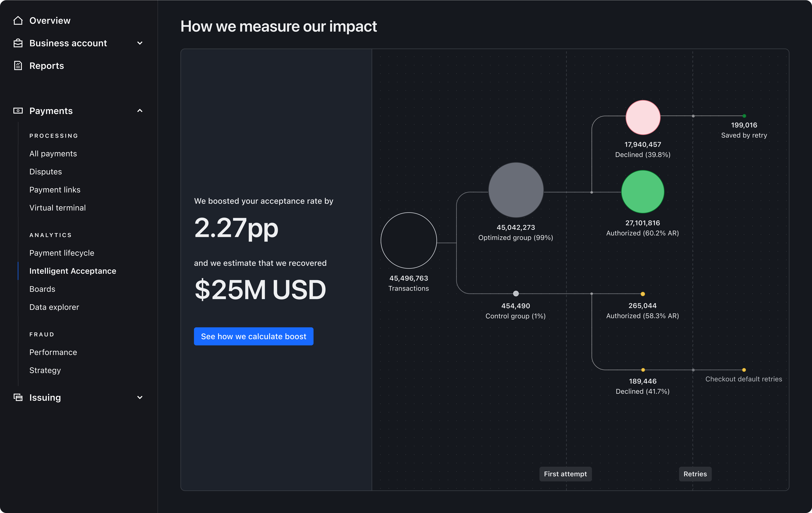Click the 17,940,457 Declined value

(x=643, y=144)
